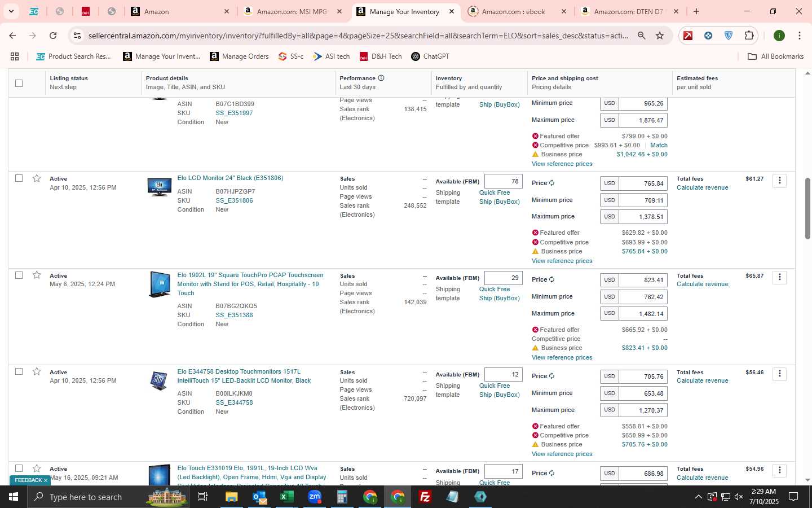Edit the price field showing 823.41
Viewport: 812px width, 508px height.
tap(643, 280)
